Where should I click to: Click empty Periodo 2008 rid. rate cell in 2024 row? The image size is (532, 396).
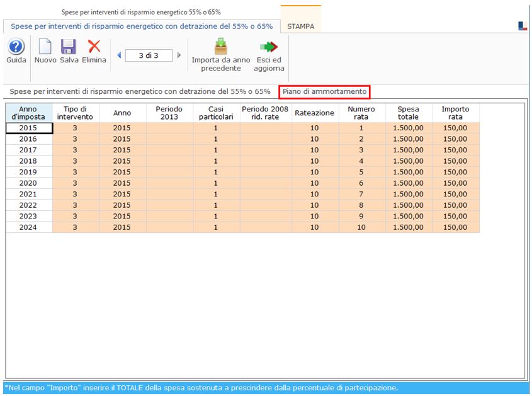(265, 227)
